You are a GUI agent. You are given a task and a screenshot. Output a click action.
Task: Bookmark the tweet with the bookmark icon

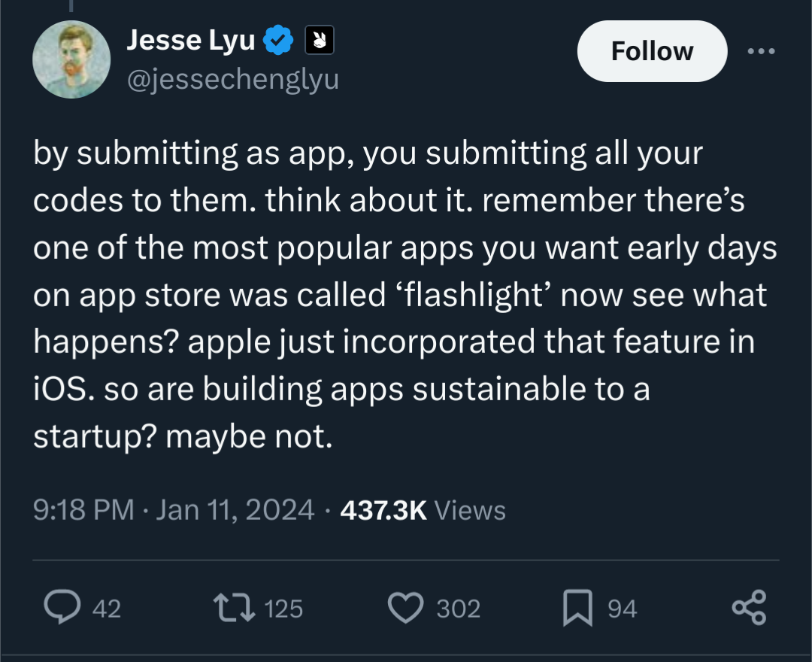tap(577, 608)
